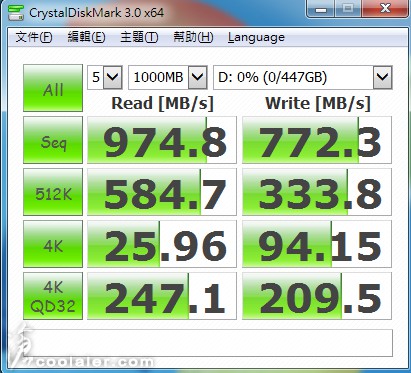Click the CrystalDiskMark title bar icon
411x373 pixels.
[16, 13]
